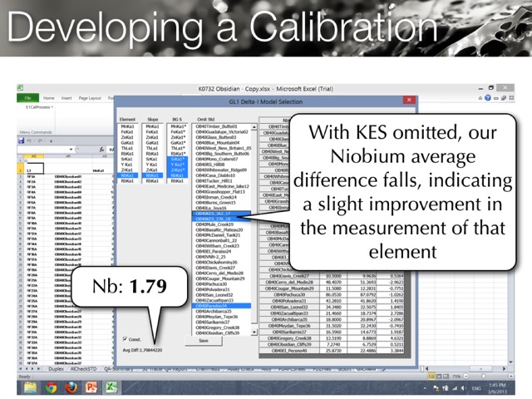Toggle the Const. checkbox
The height and width of the screenshot is (399, 532).
tap(126, 340)
